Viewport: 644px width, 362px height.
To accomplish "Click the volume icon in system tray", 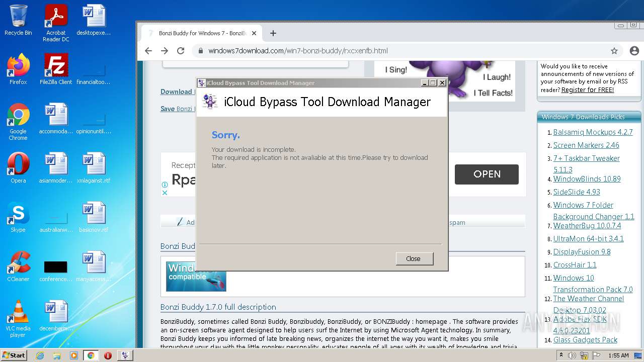I will click(572, 355).
